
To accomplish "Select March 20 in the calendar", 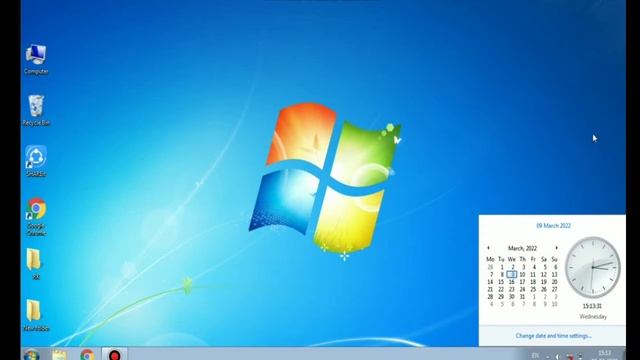I will [554, 282].
